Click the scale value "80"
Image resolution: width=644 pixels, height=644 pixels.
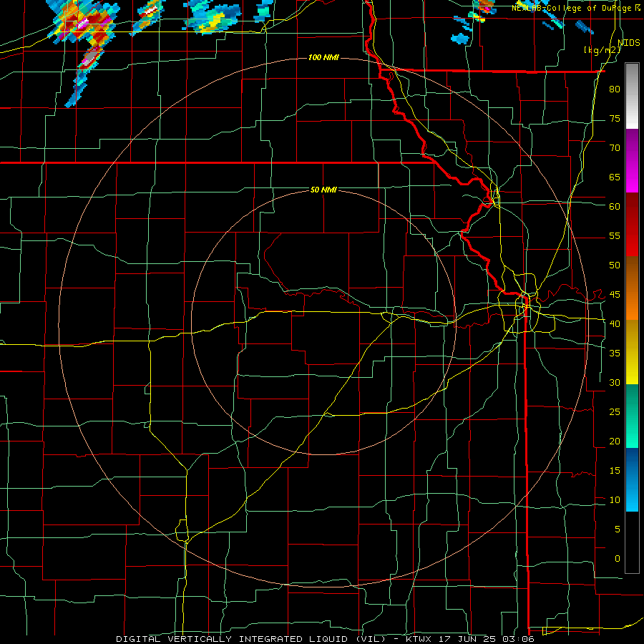(x=615, y=89)
